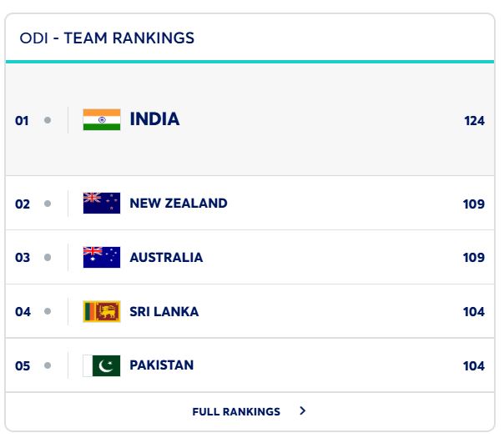Click Sri Lanka's rating value 104
The width and height of the screenshot is (504, 443).
pyautogui.click(x=473, y=312)
